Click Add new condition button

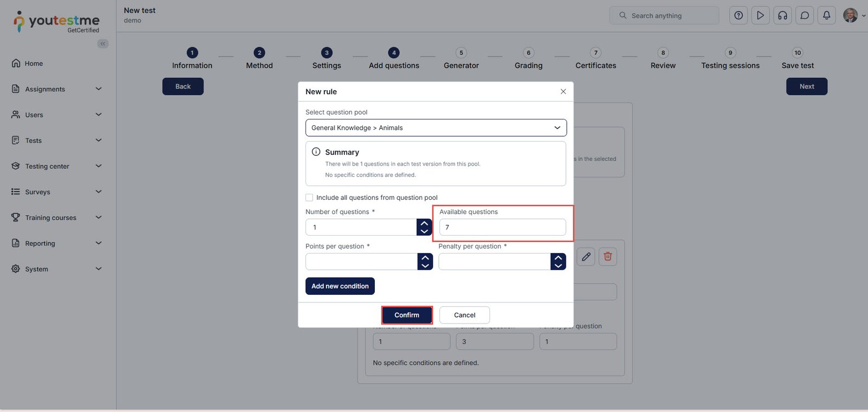(x=340, y=286)
